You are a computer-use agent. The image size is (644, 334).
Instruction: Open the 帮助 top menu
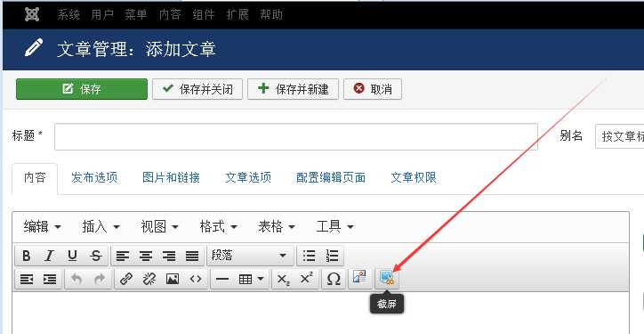click(271, 14)
